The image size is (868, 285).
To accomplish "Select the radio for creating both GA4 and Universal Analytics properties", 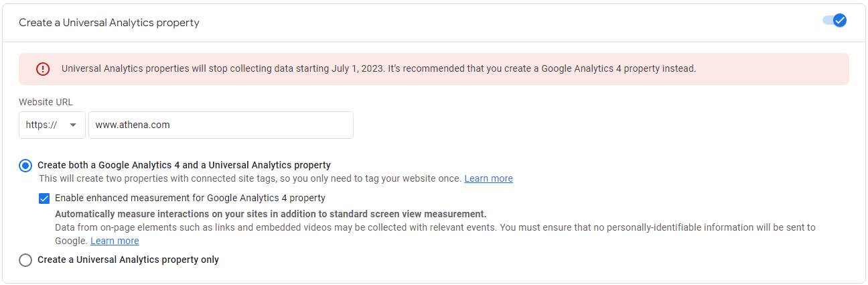I will (x=25, y=165).
